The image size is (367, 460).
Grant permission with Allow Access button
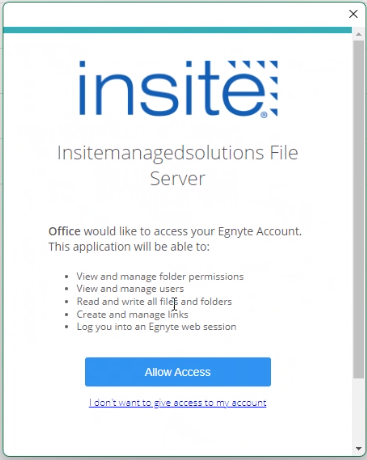tap(178, 372)
